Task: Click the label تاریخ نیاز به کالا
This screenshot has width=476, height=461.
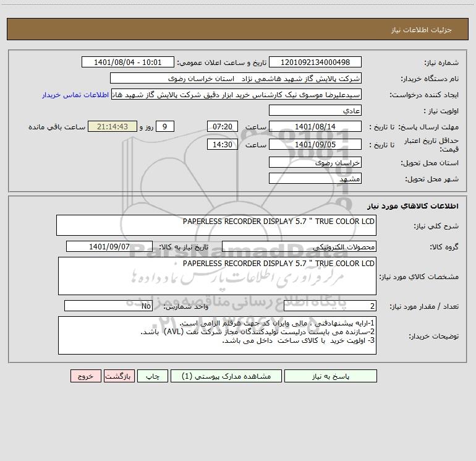Action: click(x=184, y=247)
